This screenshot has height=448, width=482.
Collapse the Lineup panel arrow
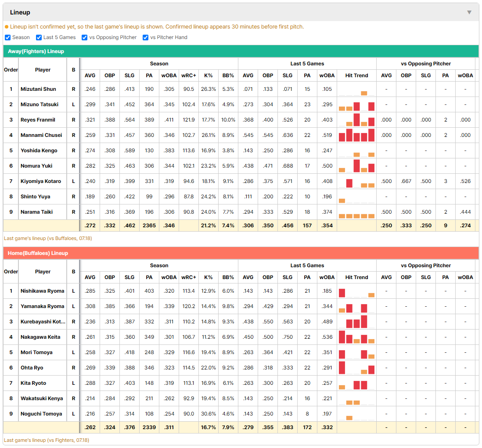[469, 12]
